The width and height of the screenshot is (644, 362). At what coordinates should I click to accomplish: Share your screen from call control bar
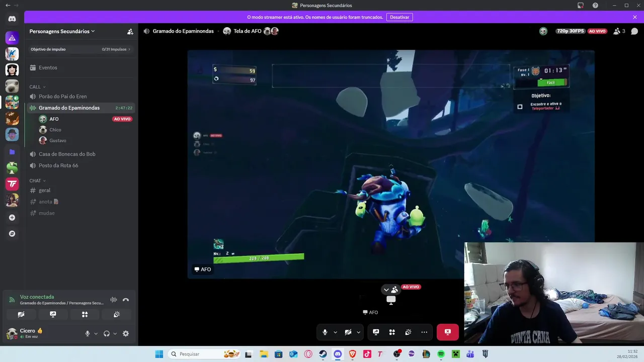[x=376, y=332]
